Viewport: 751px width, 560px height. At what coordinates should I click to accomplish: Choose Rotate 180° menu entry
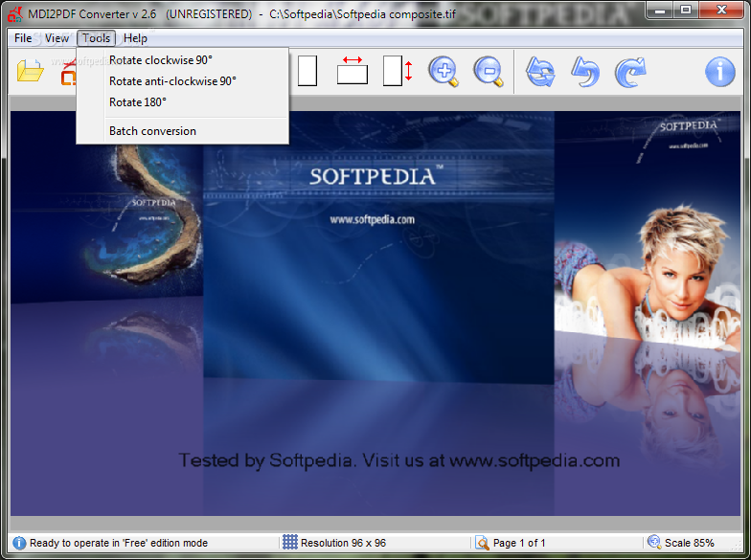182,102
